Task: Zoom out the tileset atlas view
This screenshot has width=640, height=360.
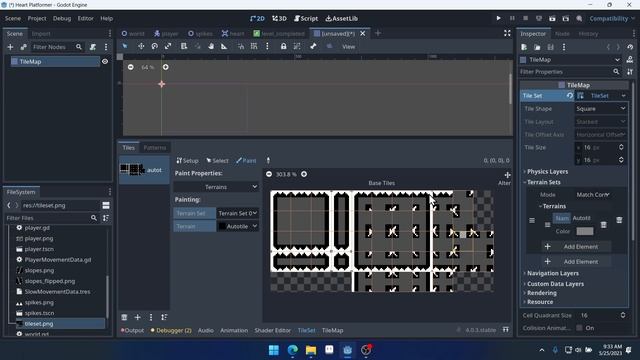Action: (x=269, y=174)
